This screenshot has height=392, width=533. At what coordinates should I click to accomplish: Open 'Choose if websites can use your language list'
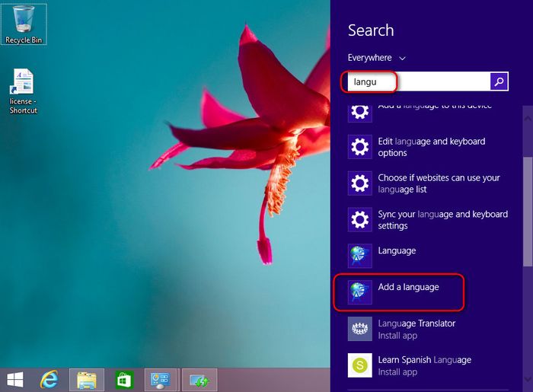coord(439,183)
